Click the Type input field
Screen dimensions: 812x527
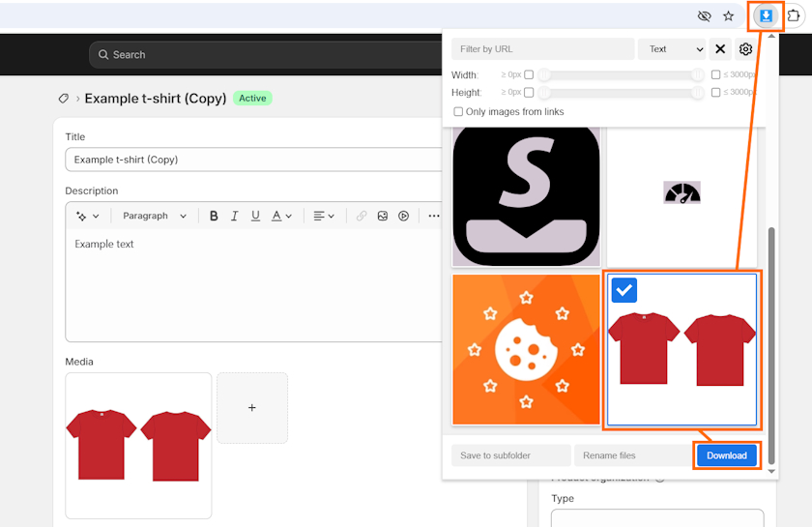pyautogui.click(x=657, y=518)
